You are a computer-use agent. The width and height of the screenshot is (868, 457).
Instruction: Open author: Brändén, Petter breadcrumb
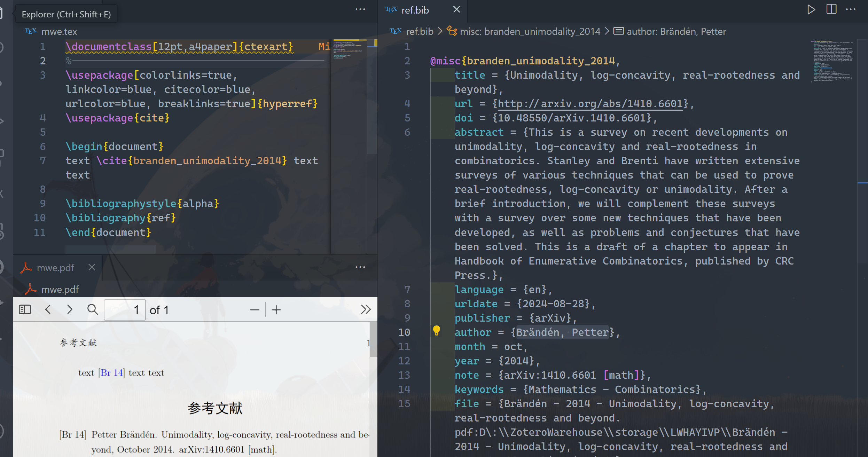677,32
